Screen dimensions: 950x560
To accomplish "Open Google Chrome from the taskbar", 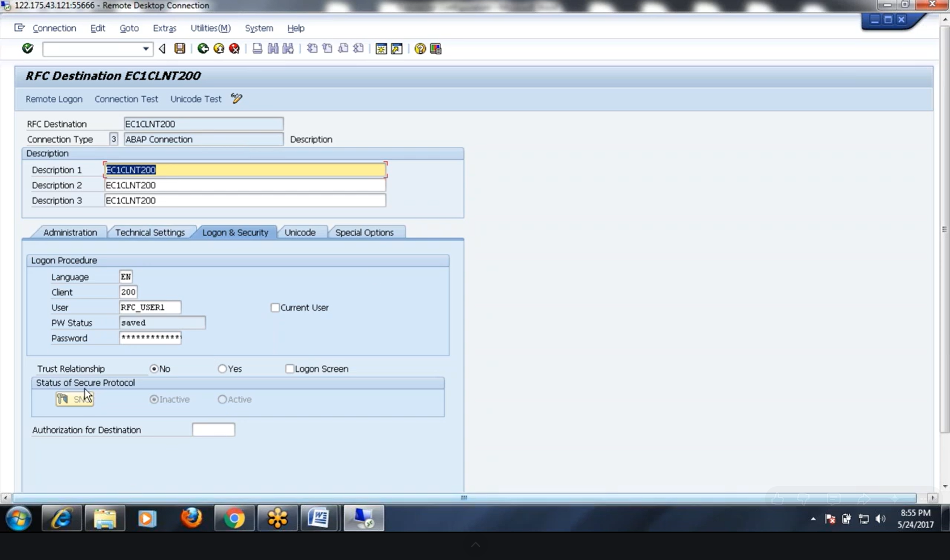I will tap(234, 518).
